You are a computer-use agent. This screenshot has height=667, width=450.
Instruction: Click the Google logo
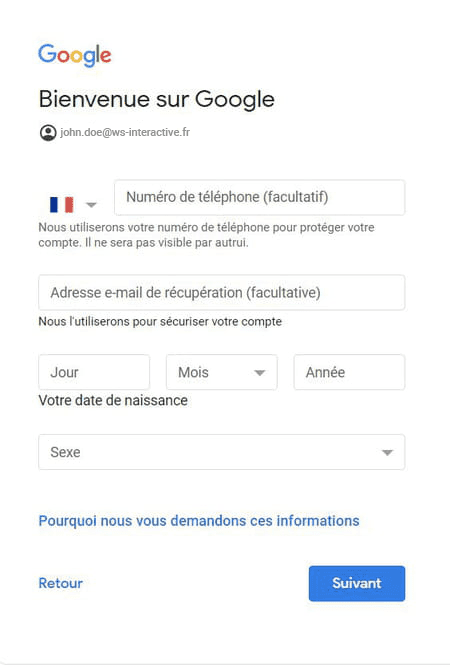click(75, 55)
